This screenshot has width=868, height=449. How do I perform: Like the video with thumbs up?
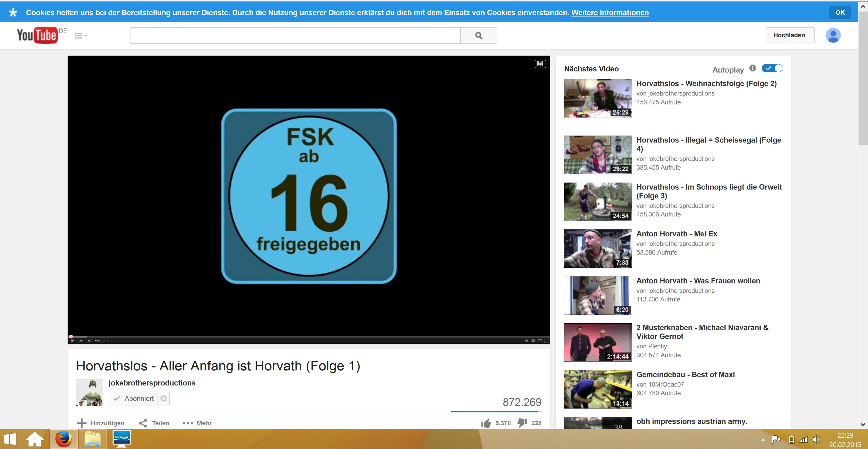pos(486,423)
